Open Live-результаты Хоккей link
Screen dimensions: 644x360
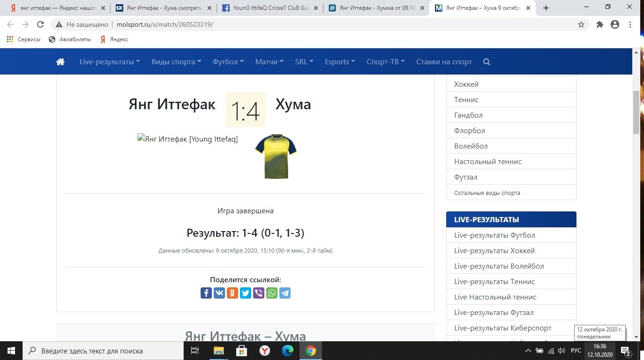(494, 250)
